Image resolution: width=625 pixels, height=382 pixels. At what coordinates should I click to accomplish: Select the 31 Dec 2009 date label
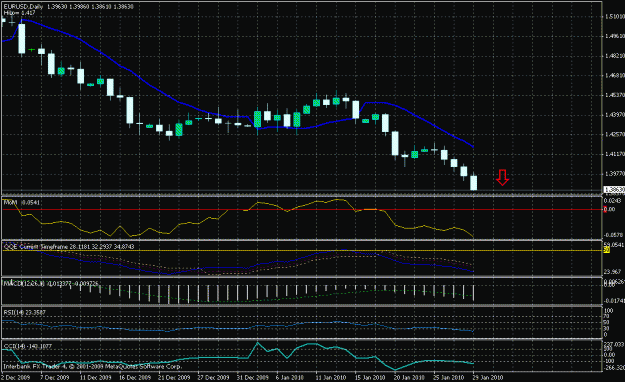point(252,377)
